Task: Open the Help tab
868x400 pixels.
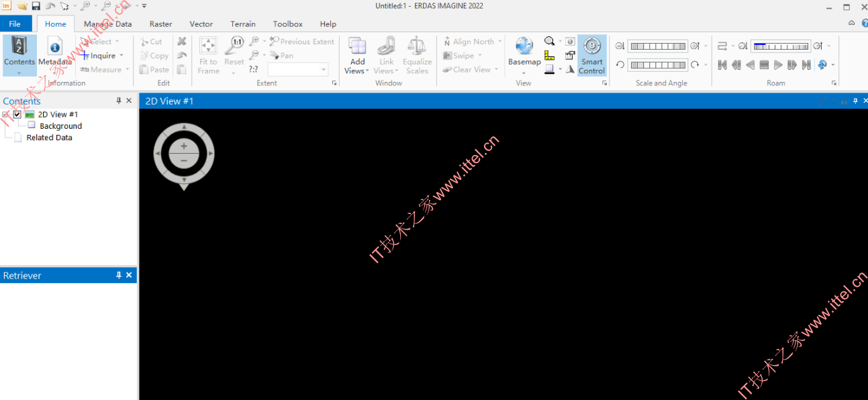Action: click(328, 23)
